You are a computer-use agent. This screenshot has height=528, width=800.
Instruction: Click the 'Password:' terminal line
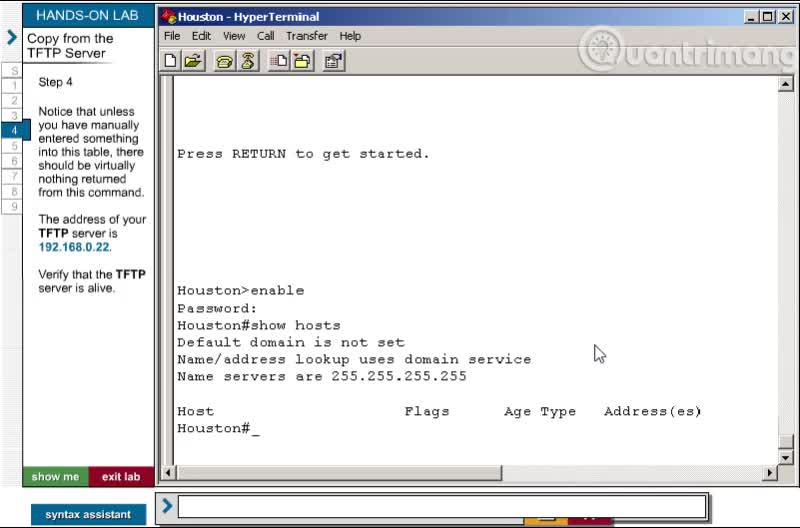[x=217, y=309]
